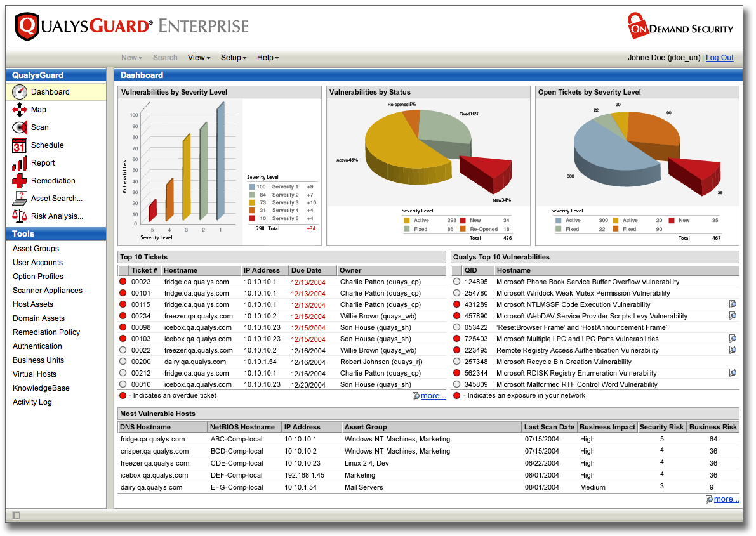Screen dimensions: 756x536
Task: Click the Asset Search laptop icon
Action: point(20,199)
